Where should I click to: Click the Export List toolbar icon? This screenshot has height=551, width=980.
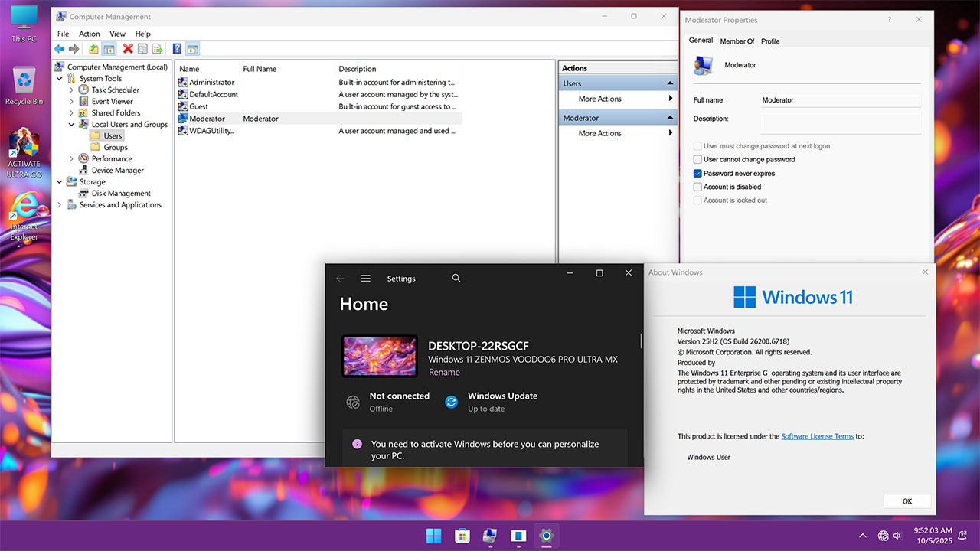[158, 49]
